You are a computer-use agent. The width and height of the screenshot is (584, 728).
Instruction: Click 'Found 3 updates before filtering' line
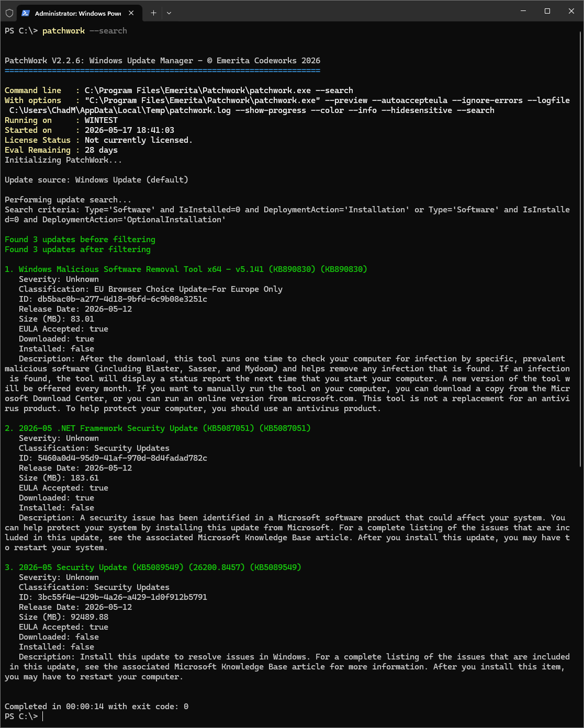pos(80,240)
